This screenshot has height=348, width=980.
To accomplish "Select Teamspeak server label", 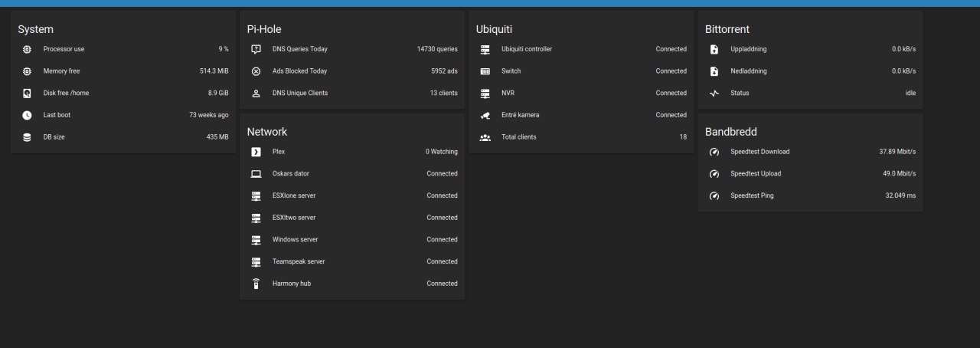I will 299,261.
